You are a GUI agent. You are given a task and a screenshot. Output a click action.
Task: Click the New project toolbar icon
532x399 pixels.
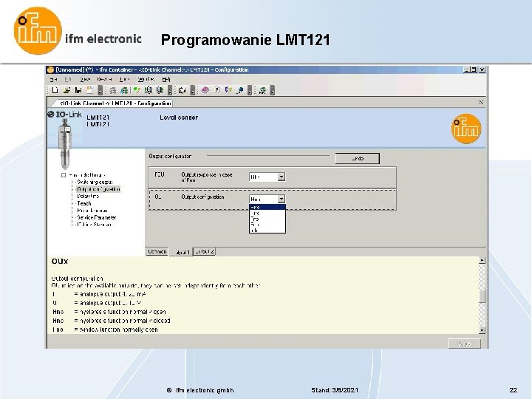pos(55,90)
